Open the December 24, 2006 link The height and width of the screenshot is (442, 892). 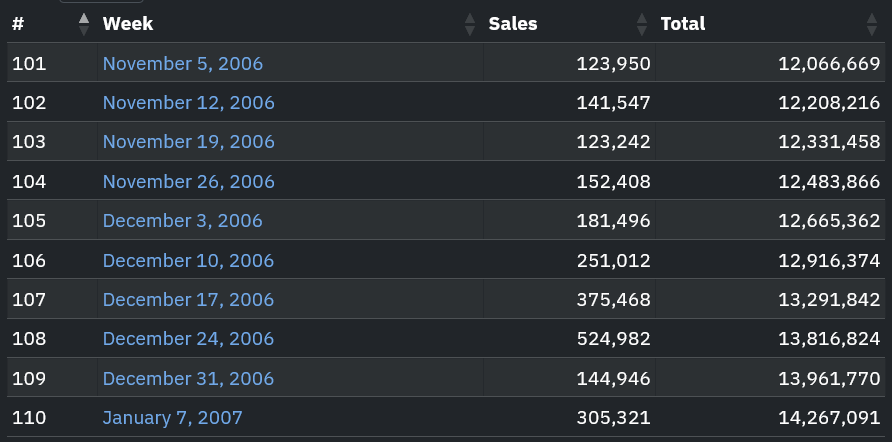point(188,339)
